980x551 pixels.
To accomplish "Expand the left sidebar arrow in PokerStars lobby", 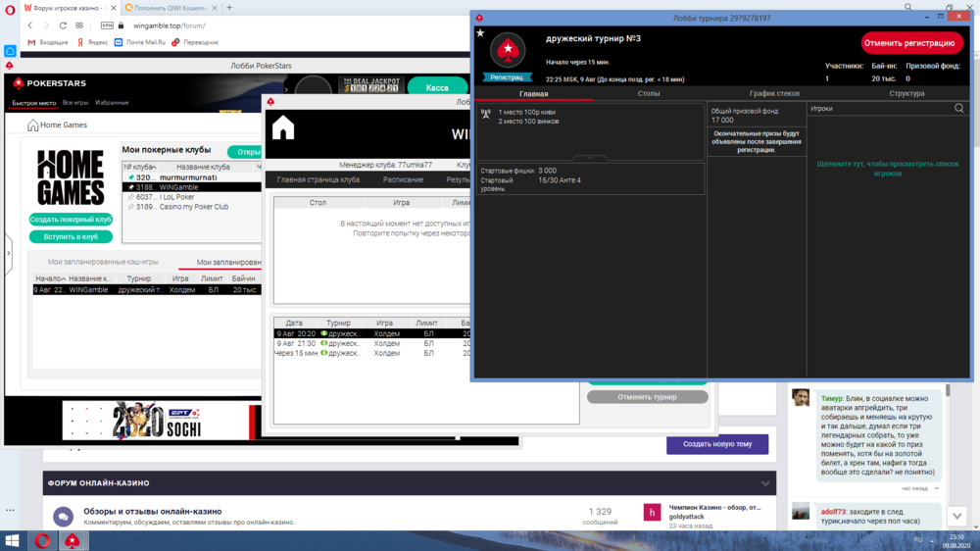I will [x=9, y=253].
